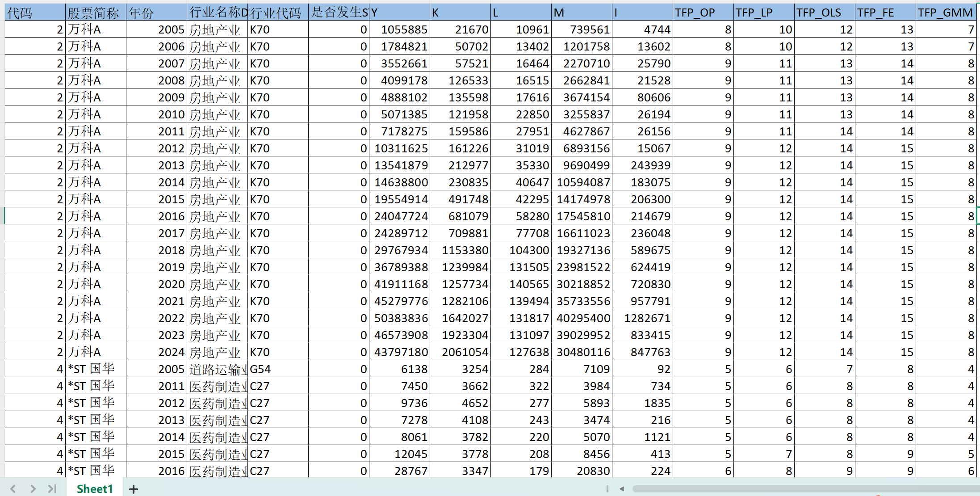Select the TFP_OLS header cell
The image size is (980, 496).
[824, 13]
